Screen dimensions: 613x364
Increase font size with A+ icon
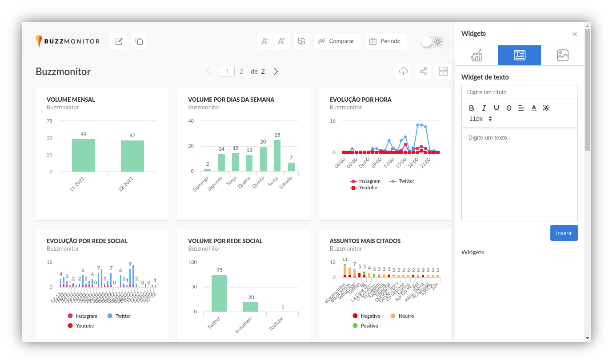tap(281, 41)
